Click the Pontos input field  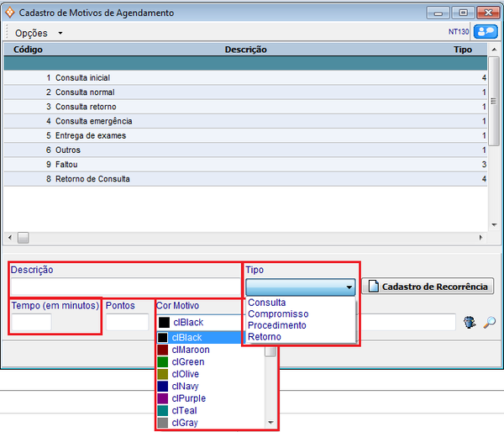pos(127,322)
